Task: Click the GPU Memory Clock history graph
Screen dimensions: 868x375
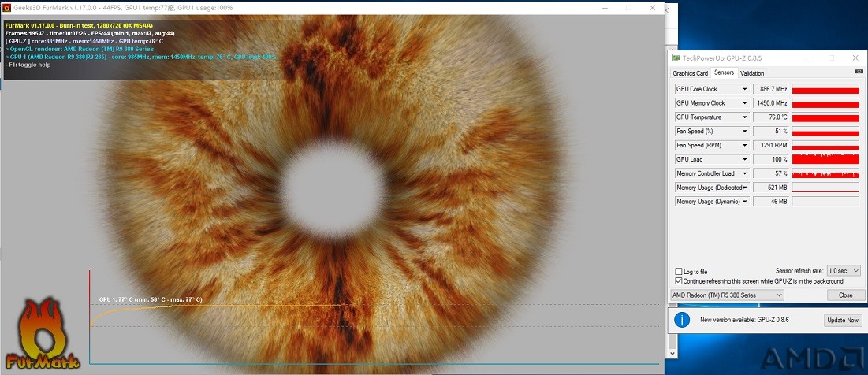Action: click(x=825, y=103)
